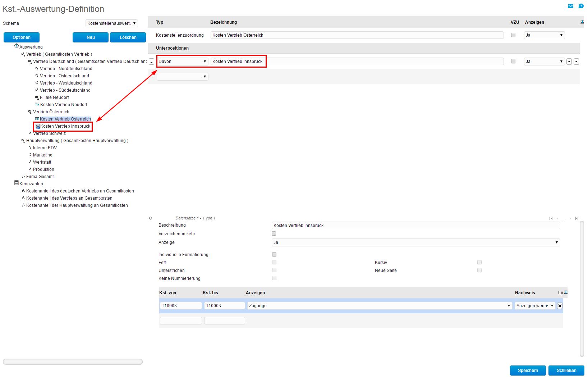This screenshot has height=377, width=588.
Task: Click the help question mark icon
Action: point(581,6)
